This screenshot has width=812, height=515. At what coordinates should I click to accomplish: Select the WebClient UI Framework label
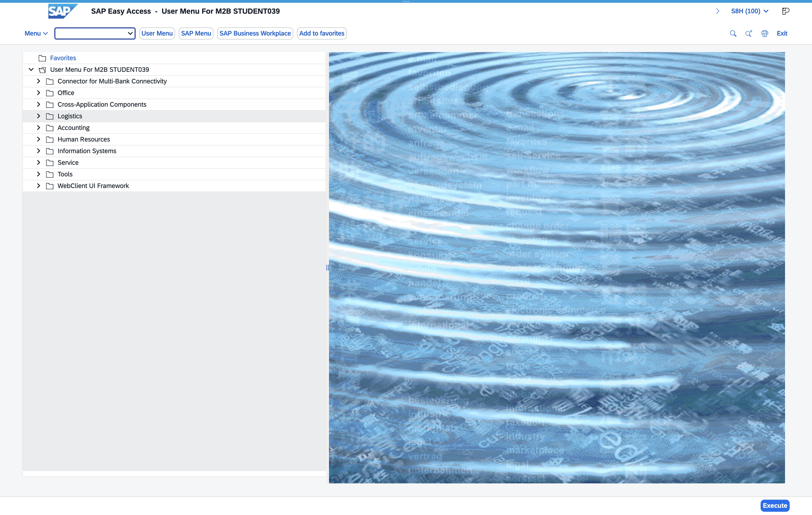click(93, 186)
